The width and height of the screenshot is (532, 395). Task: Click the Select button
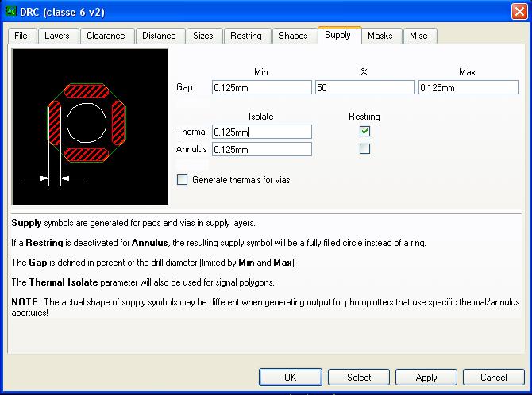[359, 377]
